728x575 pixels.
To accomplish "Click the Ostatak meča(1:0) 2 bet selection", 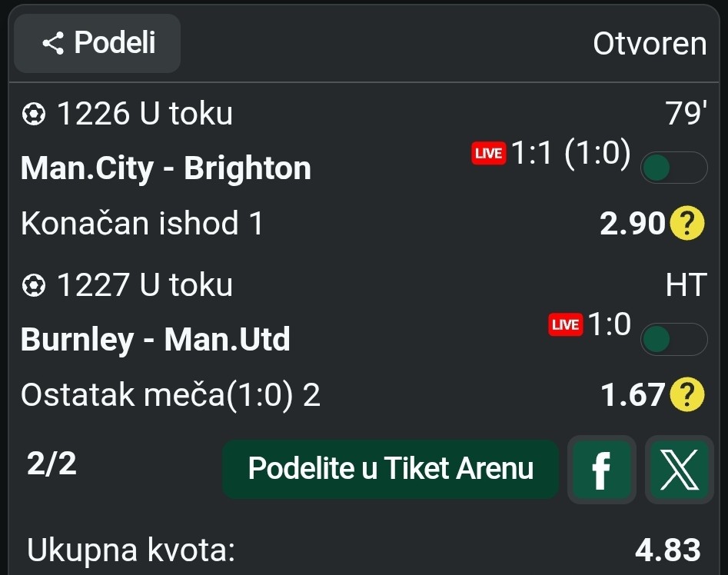I will pyautogui.click(x=171, y=395).
